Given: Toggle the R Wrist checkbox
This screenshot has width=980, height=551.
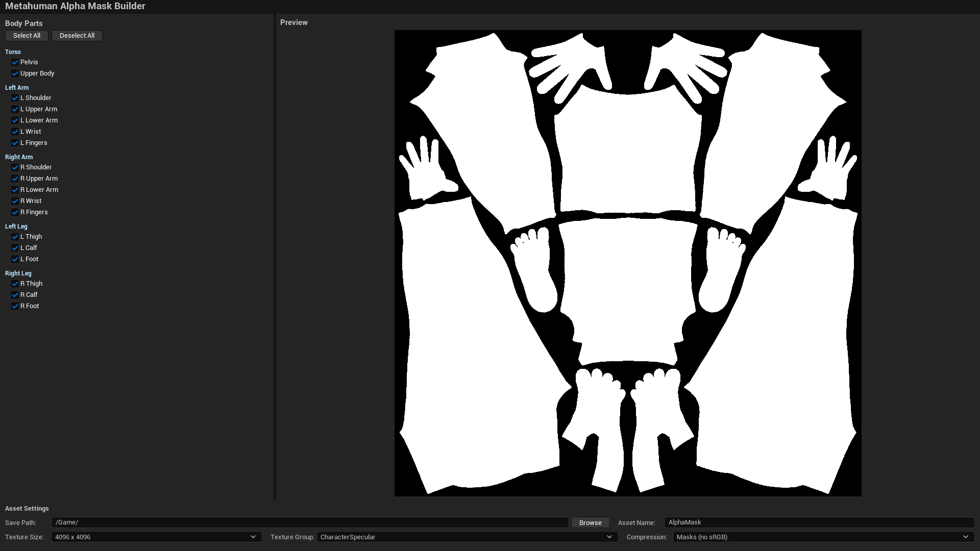Looking at the screenshot, I should 15,201.
